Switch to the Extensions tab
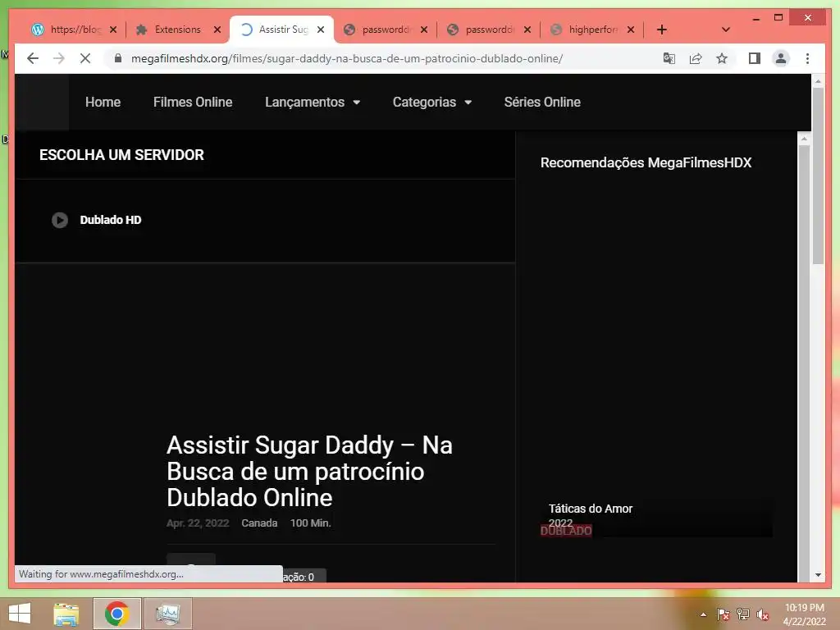840x630 pixels. pyautogui.click(x=177, y=30)
